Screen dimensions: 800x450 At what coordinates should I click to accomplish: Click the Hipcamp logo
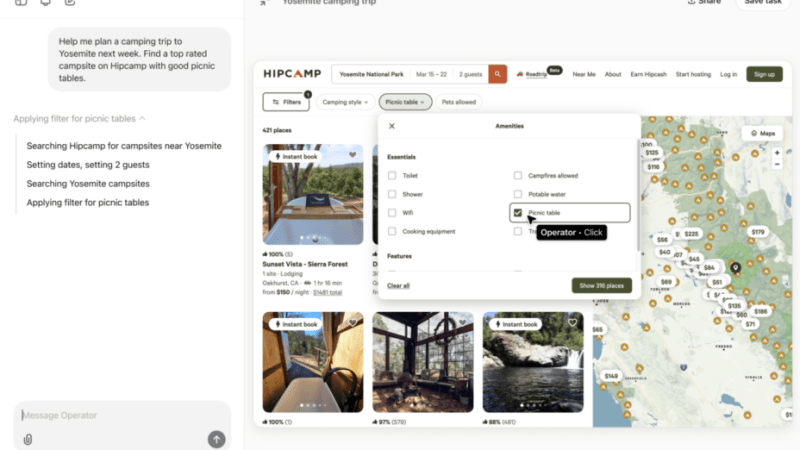pyautogui.click(x=291, y=74)
